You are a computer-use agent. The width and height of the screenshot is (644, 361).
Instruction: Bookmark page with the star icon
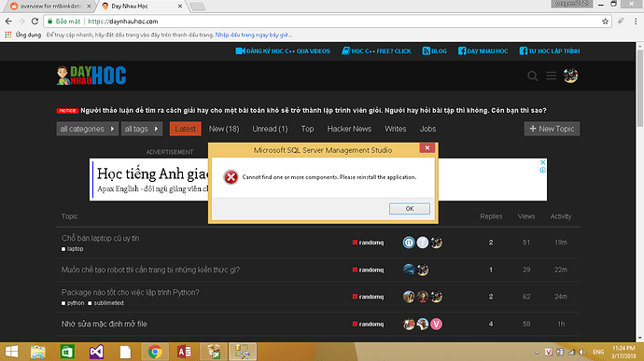[x=605, y=21]
